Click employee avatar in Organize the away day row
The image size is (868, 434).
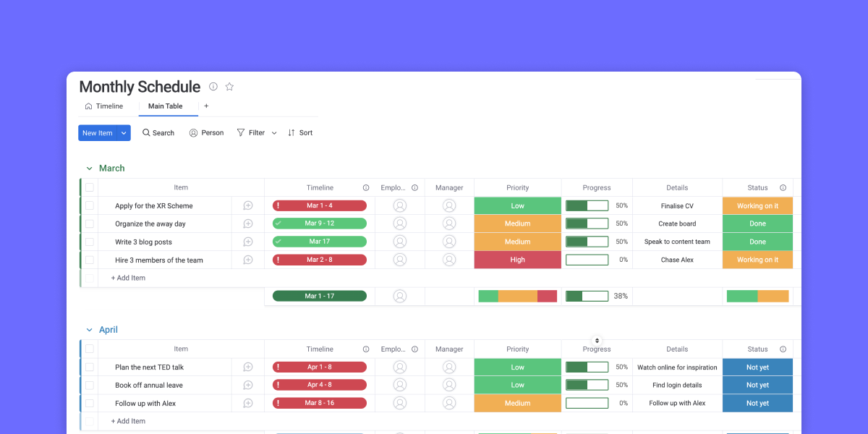(400, 224)
